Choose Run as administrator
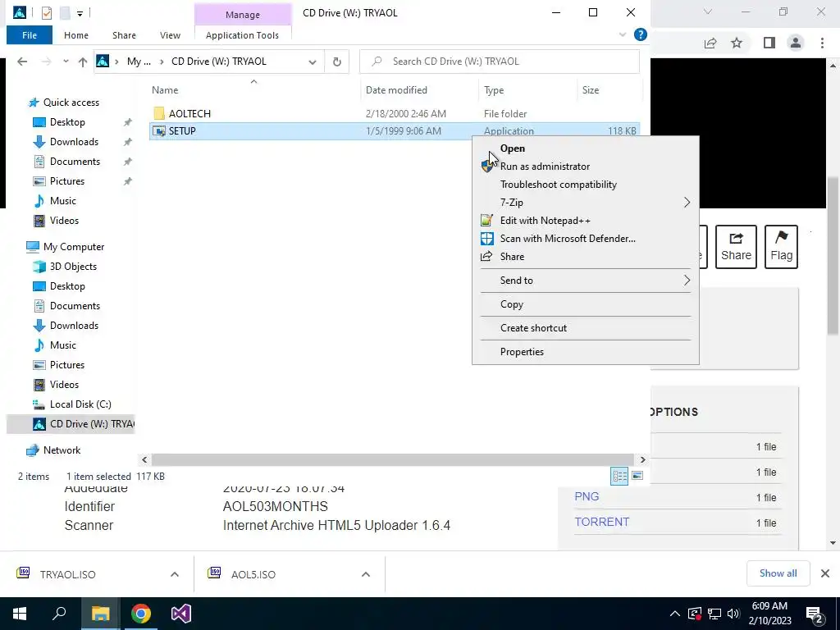The image size is (840, 630). pos(545,167)
